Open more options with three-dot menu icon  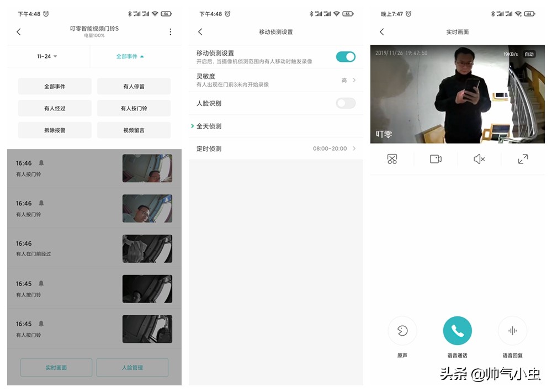(171, 31)
